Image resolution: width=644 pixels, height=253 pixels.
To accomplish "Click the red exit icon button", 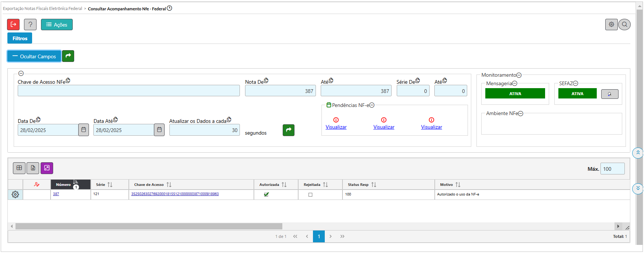I will pos(13,24).
